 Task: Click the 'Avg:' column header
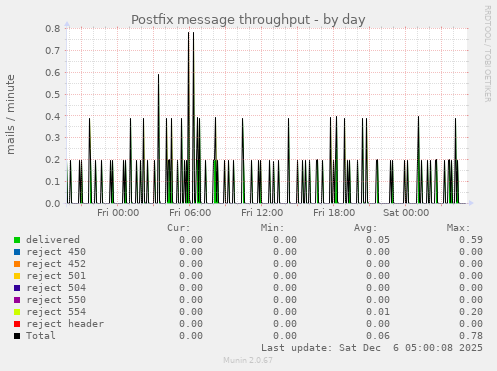(x=365, y=228)
